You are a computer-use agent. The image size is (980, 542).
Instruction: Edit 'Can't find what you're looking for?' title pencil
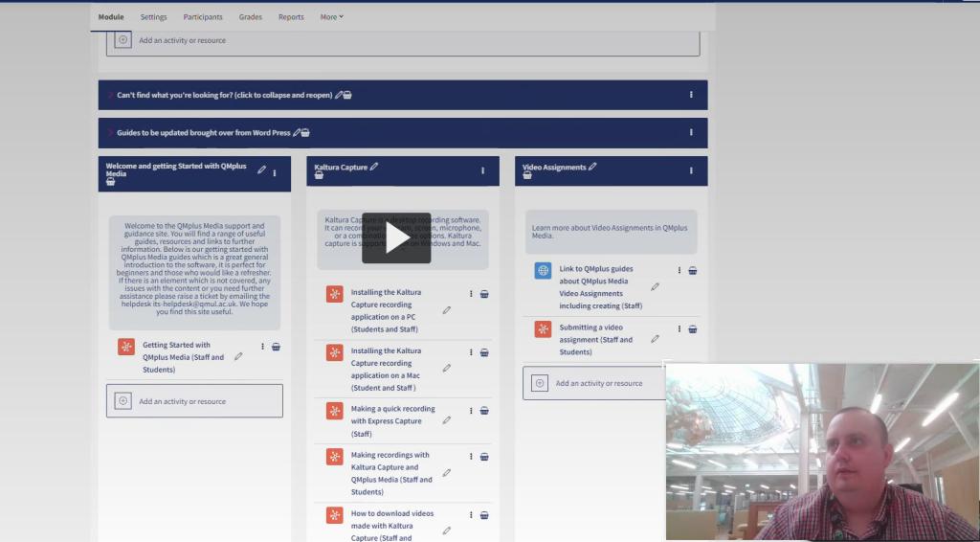point(338,95)
